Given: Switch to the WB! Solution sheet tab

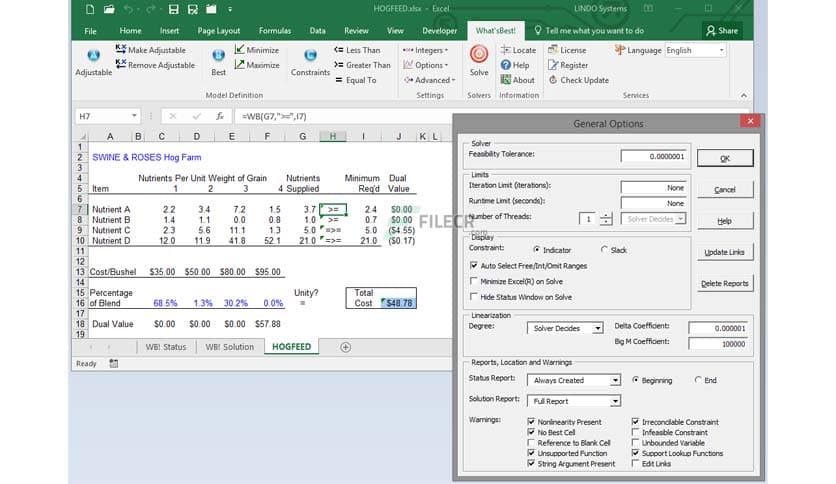Looking at the screenshot, I should point(229,347).
